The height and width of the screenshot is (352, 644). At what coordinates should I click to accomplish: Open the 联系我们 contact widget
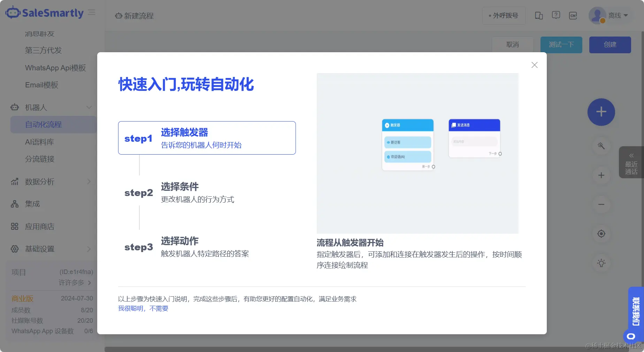(636, 312)
